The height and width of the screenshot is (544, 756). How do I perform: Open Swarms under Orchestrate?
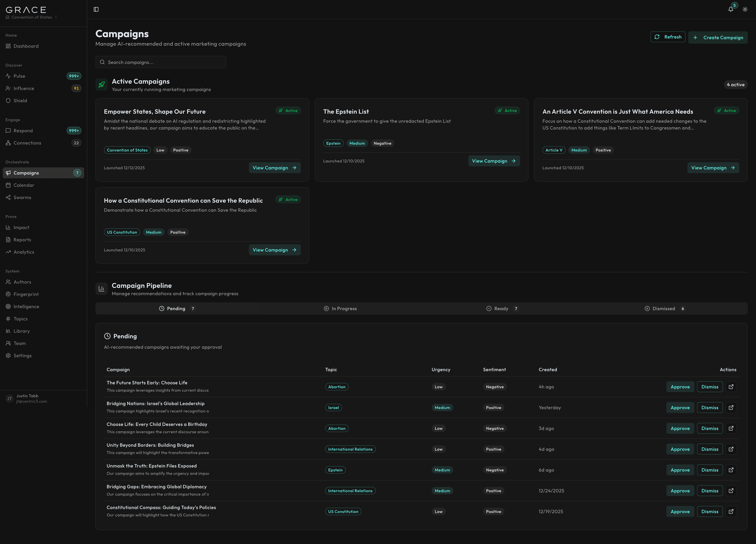(x=22, y=197)
